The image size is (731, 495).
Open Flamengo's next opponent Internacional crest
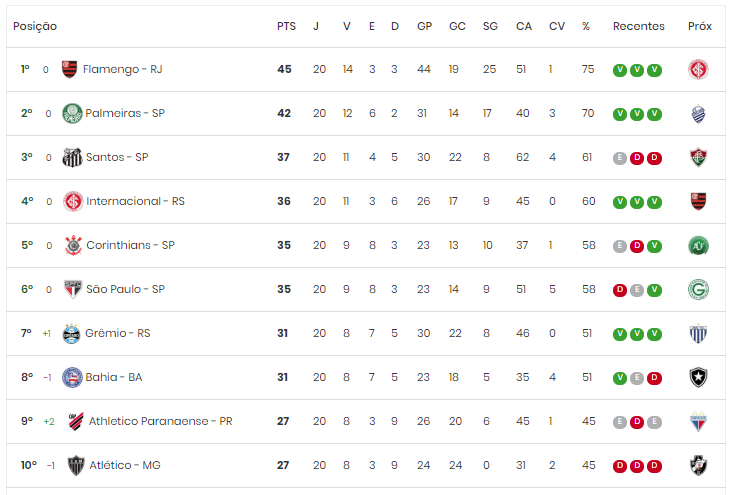point(698,69)
